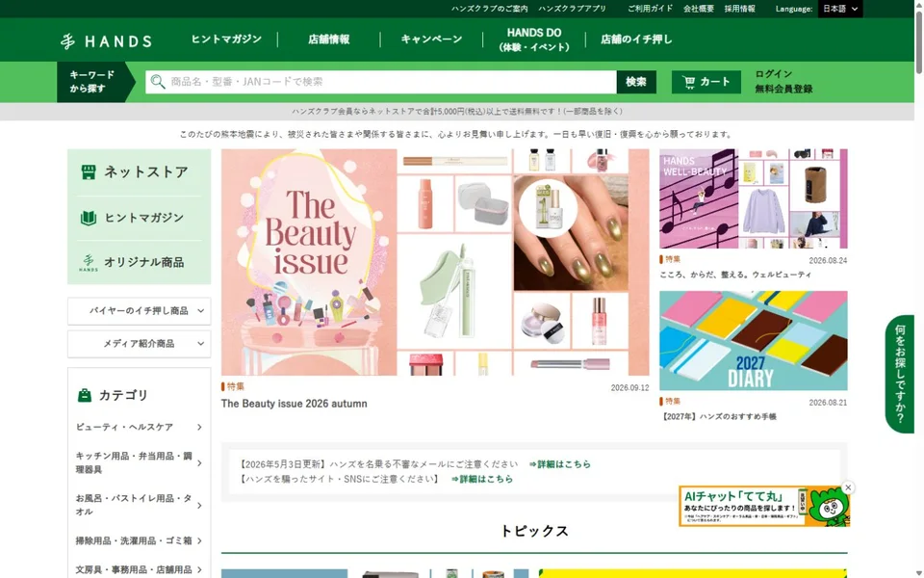Open 採用情報 link
The height and width of the screenshot is (578, 924).
[739, 9]
